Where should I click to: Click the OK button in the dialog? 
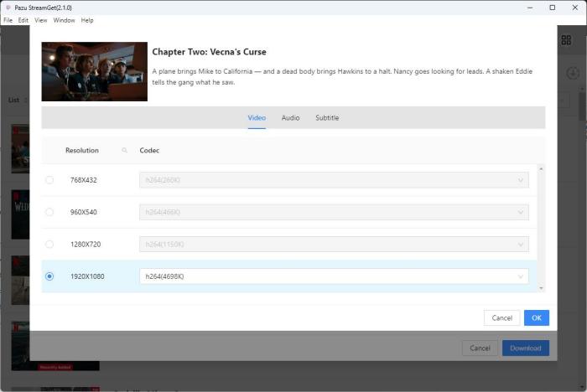tap(537, 318)
